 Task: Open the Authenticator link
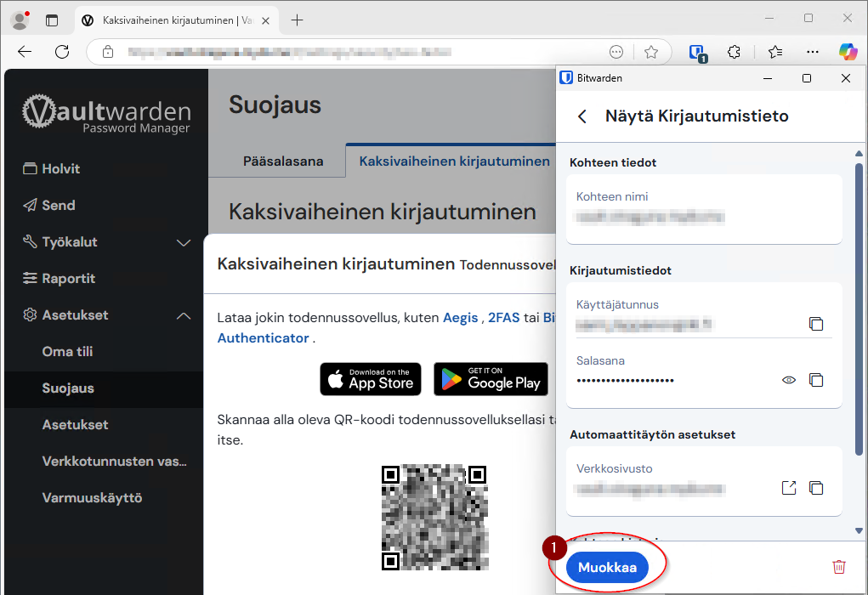[263, 338]
